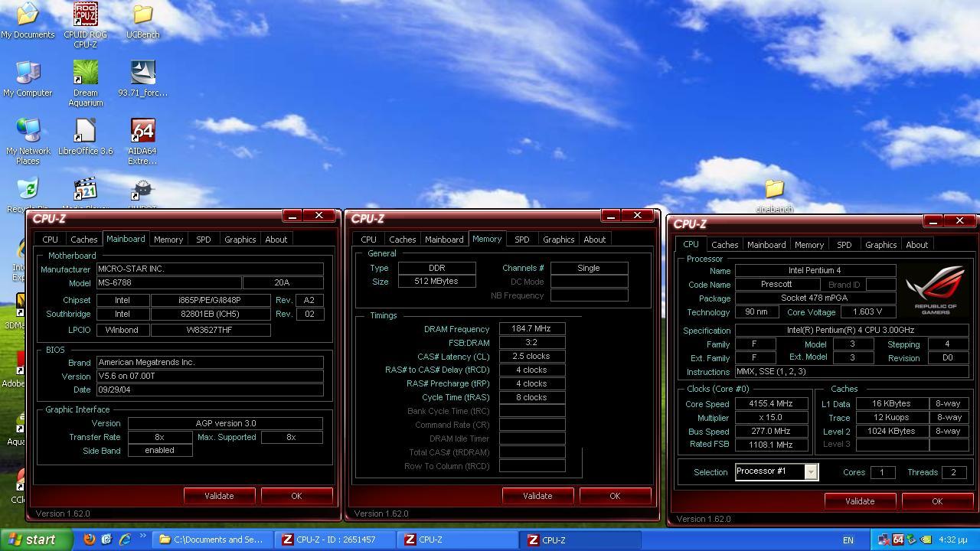Image resolution: width=980 pixels, height=551 pixels.
Task: Click the Memory Size 512 MBytes value
Action: pyautogui.click(x=436, y=282)
